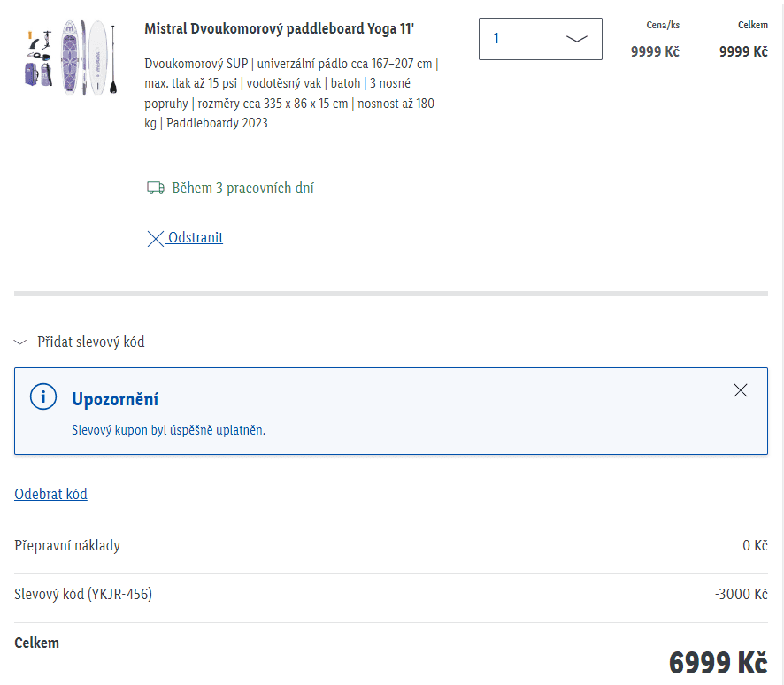The image size is (784, 685).
Task: Click the 6999 Kč total amount
Action: [x=718, y=663]
